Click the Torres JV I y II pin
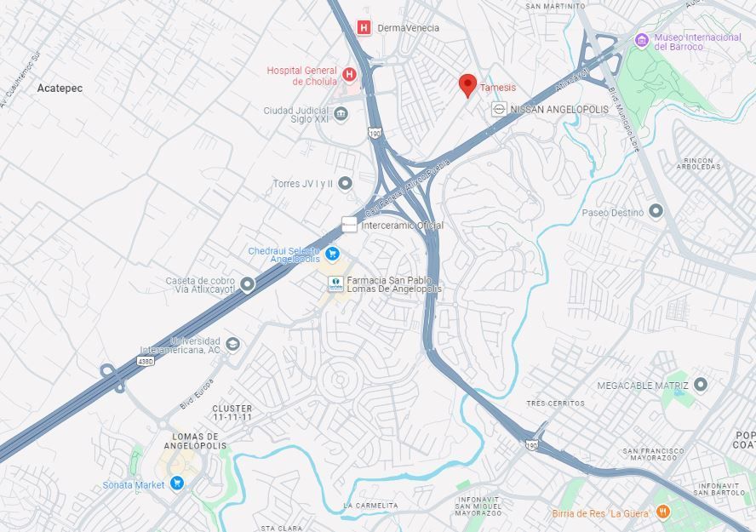Viewport: 756px width, 532px height. click(x=345, y=184)
